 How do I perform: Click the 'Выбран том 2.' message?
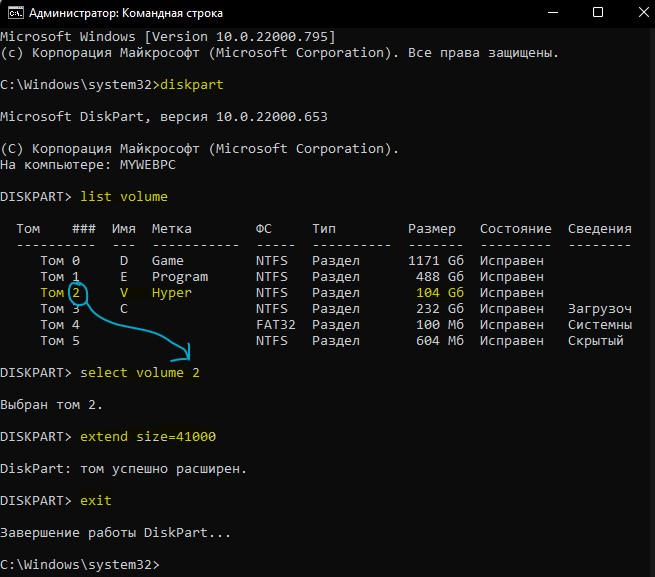(51, 405)
